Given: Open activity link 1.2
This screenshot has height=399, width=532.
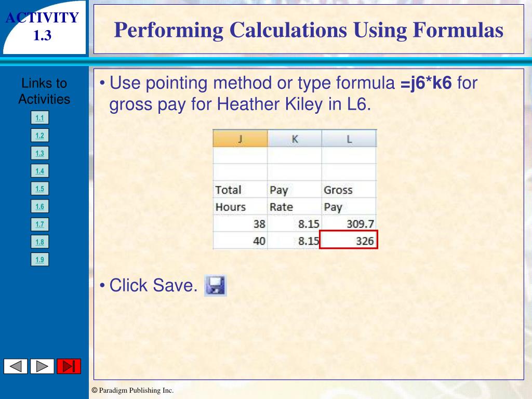Looking at the screenshot, I should point(39,136).
